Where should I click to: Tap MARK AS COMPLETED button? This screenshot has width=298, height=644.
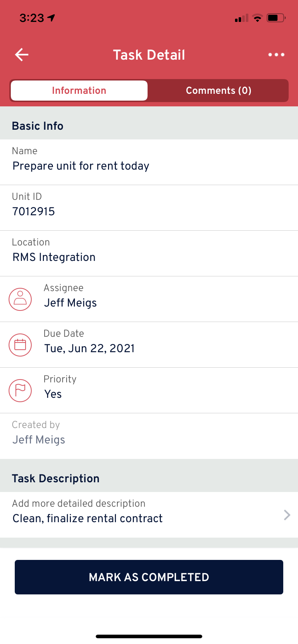(x=149, y=577)
